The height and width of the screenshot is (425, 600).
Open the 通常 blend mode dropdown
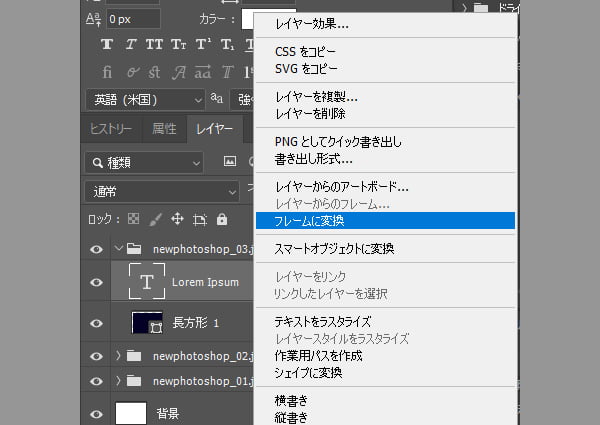pos(160,191)
